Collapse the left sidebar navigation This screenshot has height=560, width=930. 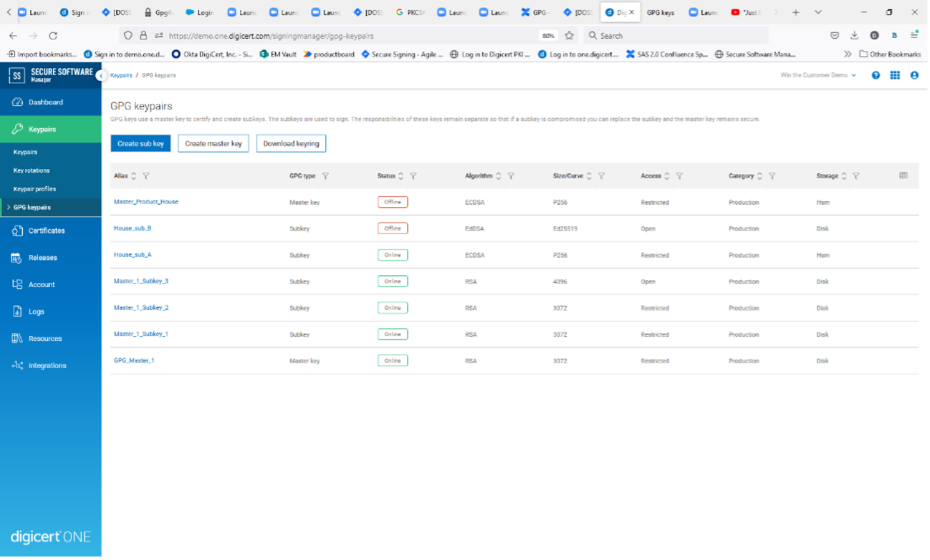click(101, 76)
